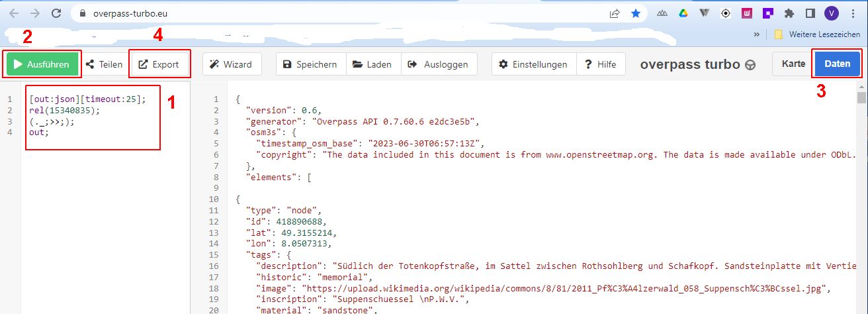The height and width of the screenshot is (314, 868).
Task: Open the mountain peaks extension
Action: coord(662,13)
